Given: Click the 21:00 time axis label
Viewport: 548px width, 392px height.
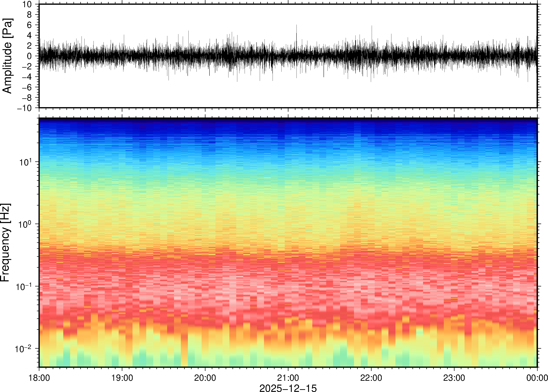Looking at the screenshot, I should click(x=288, y=378).
